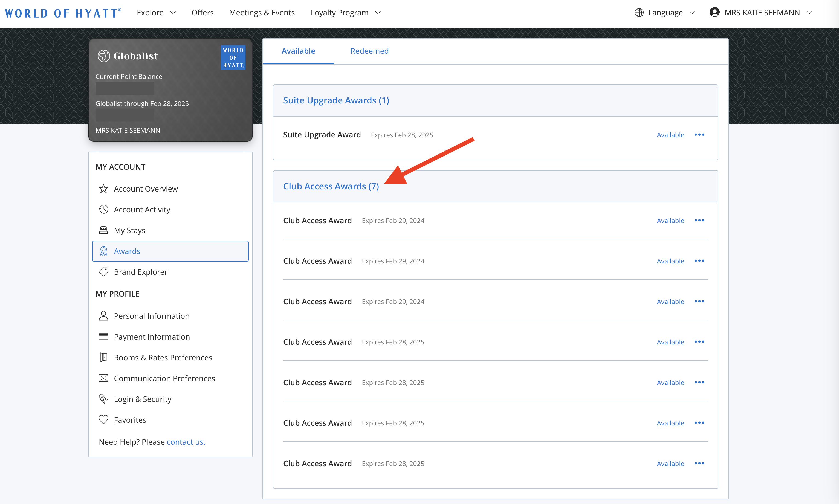Click the Brand Explorer tag icon
Viewport: 839px width, 504px height.
click(103, 272)
